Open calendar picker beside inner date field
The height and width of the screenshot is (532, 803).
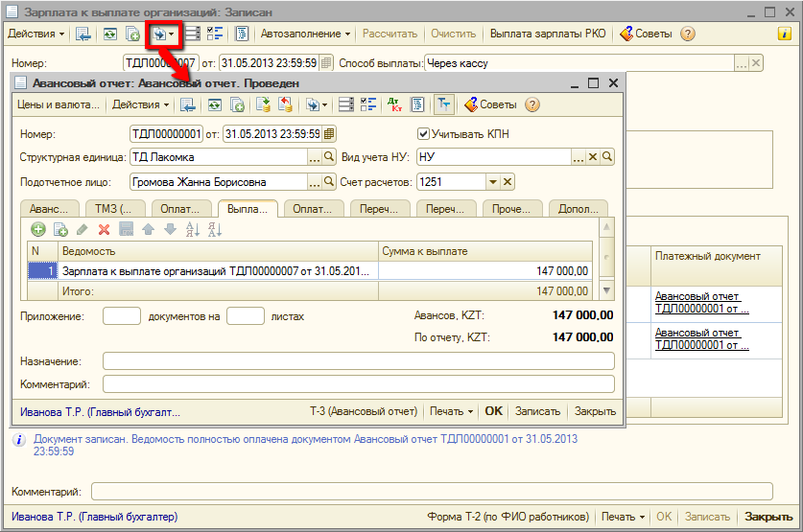[x=329, y=134]
